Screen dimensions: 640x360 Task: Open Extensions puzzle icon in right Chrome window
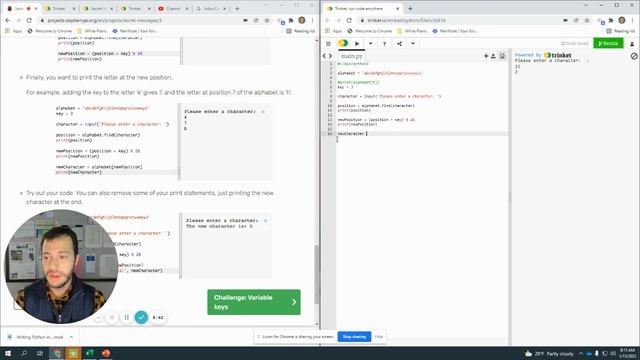click(x=611, y=20)
